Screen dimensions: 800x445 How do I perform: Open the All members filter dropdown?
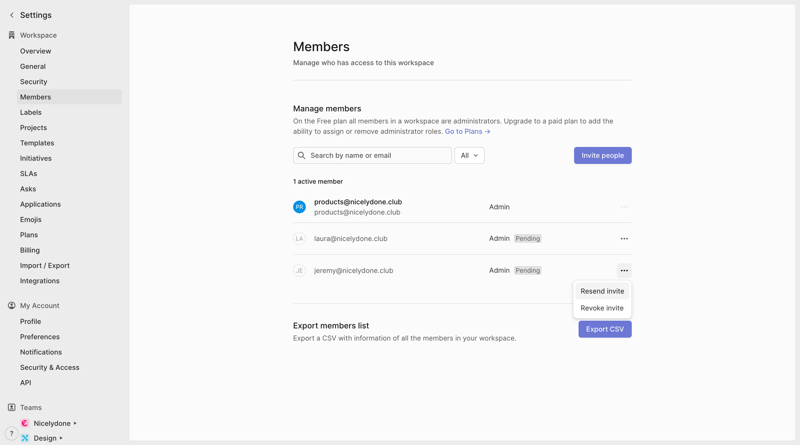point(469,155)
